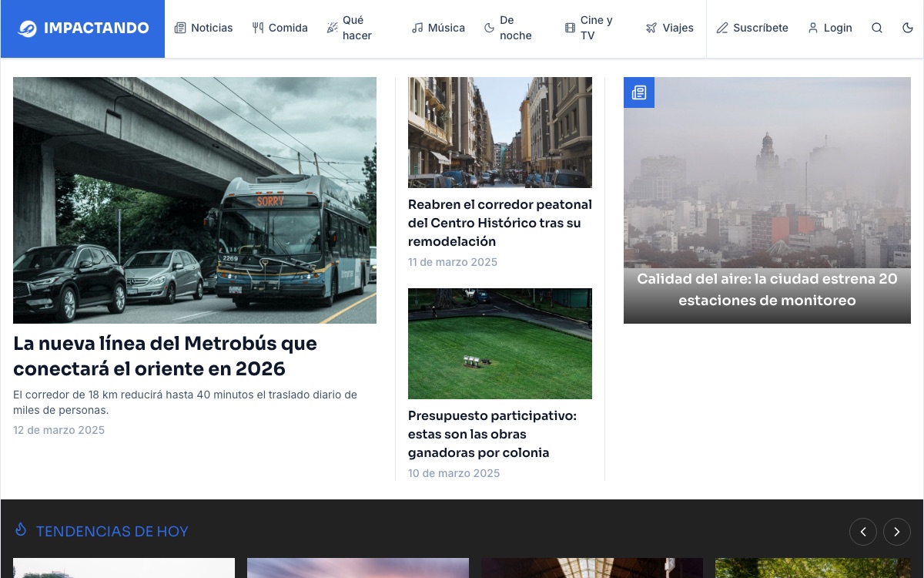Click the blue newspaper badge on air quality card

[x=639, y=92]
